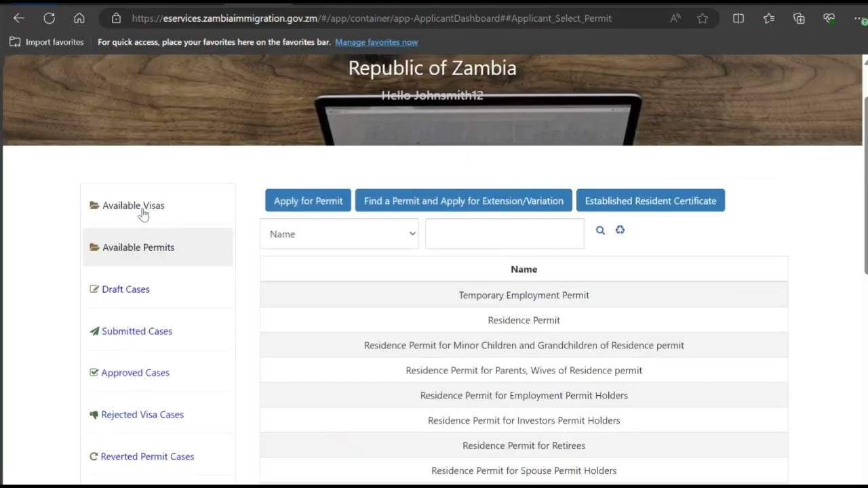Open collections icon in toolbar
This screenshot has height=488, width=868.
(x=799, y=18)
